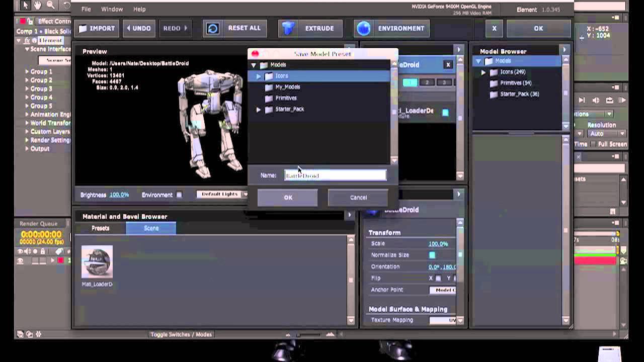Adjust the Scale 100.0% value
Image resolution: width=644 pixels, height=362 pixels.
pyautogui.click(x=438, y=244)
